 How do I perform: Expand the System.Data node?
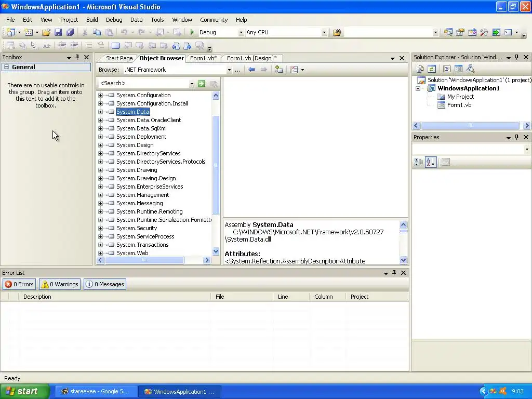[x=100, y=112]
